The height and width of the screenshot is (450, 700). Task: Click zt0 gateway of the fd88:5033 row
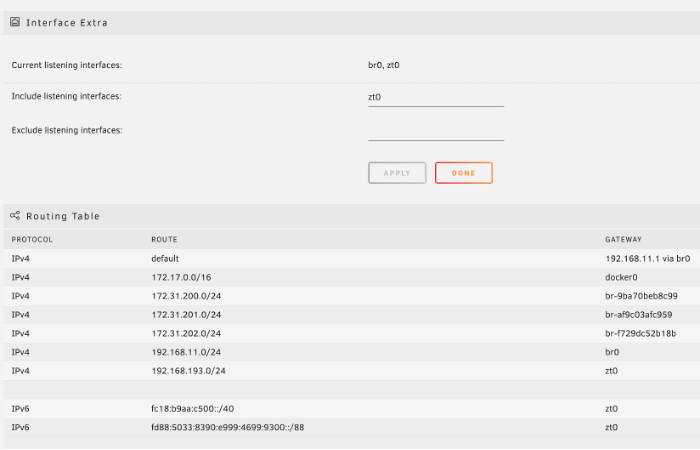(612, 428)
